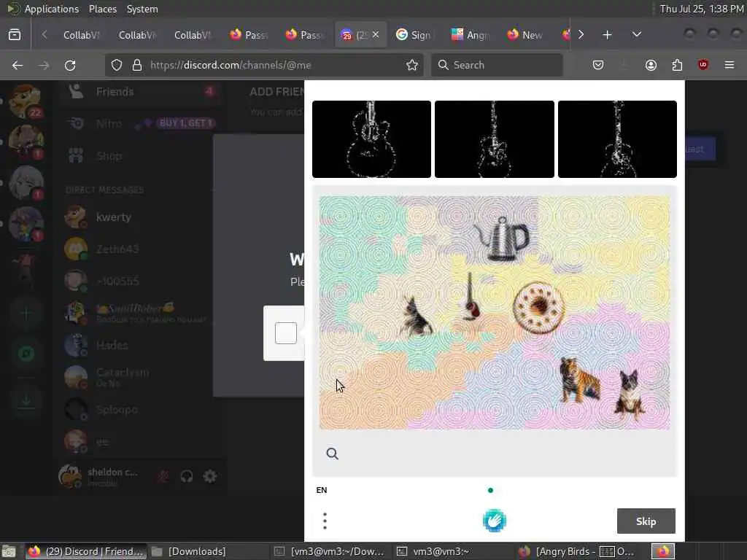This screenshot has width=747, height=560.
Task: Open the Places menu
Action: pyautogui.click(x=103, y=9)
